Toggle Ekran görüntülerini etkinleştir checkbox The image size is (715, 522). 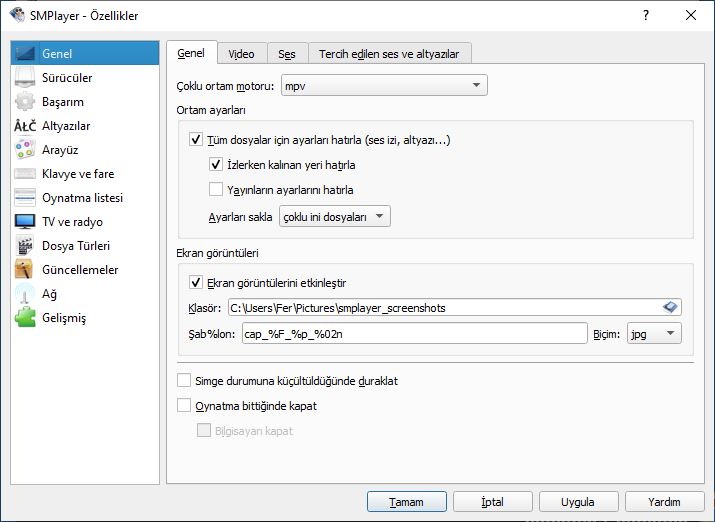point(196,283)
